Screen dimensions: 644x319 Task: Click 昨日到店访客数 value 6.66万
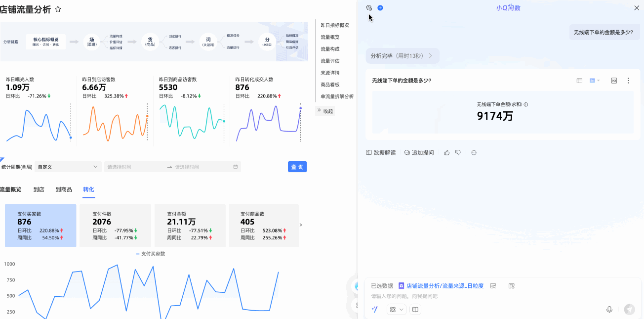click(94, 88)
